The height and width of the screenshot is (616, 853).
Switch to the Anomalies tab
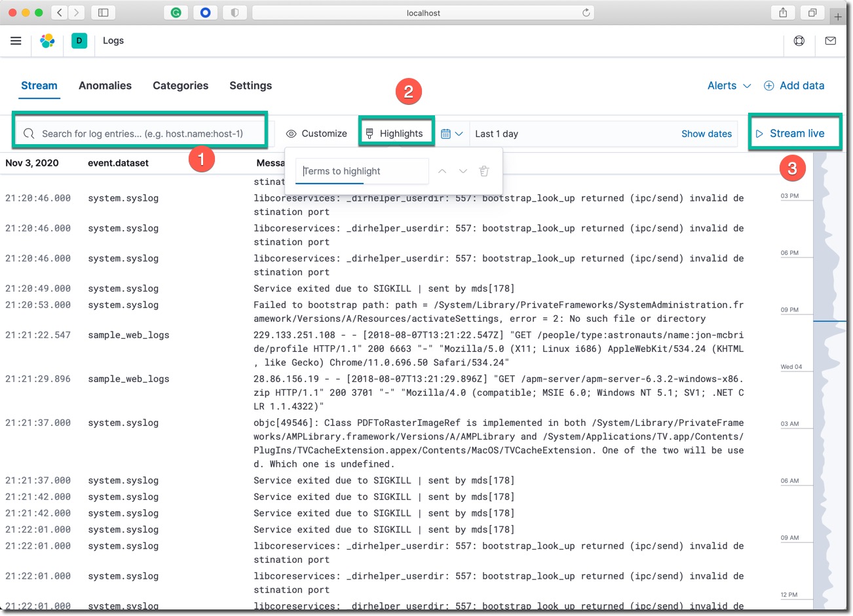(x=105, y=86)
